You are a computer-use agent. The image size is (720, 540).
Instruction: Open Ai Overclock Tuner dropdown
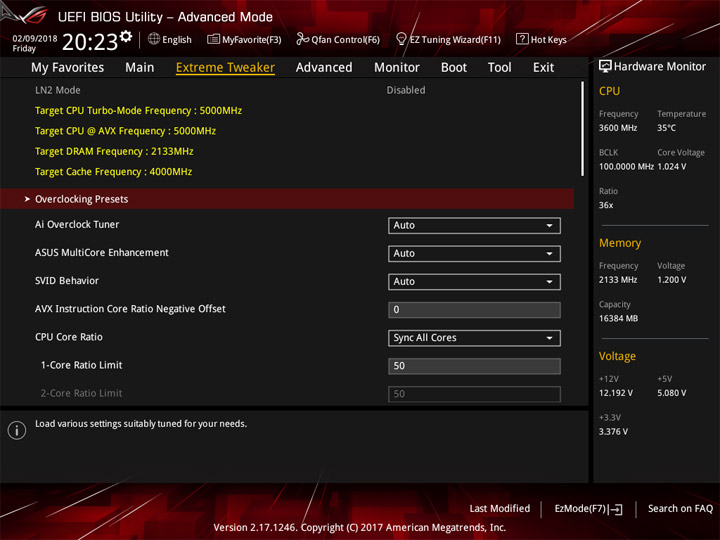pyautogui.click(x=474, y=225)
